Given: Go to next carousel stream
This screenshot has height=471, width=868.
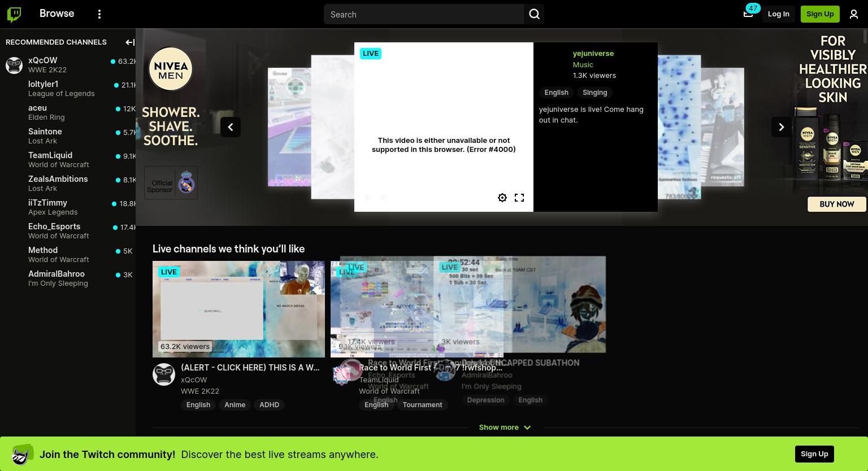Looking at the screenshot, I should point(782,127).
